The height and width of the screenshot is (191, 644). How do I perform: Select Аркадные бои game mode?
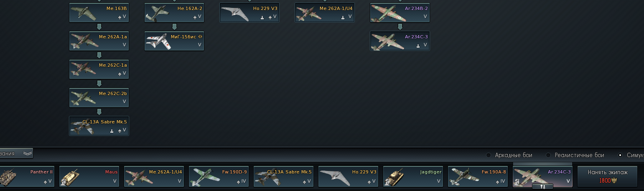(510, 155)
